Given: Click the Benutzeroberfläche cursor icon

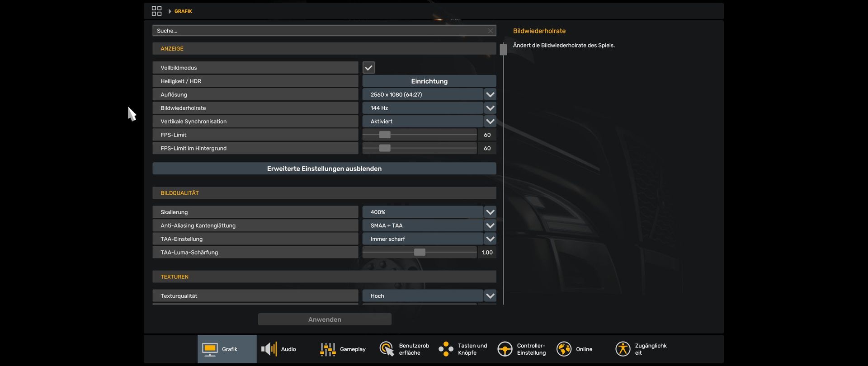Looking at the screenshot, I should click(387, 349).
